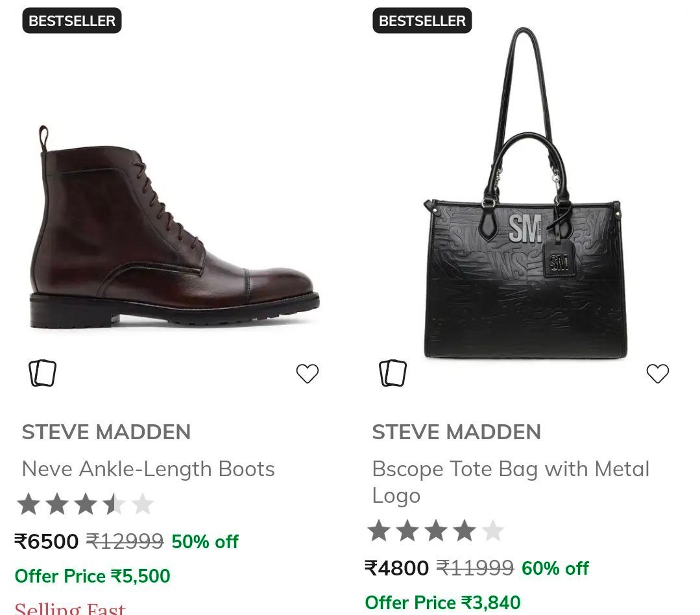Click STEVE MADDEN brand name under the tote bag
The height and width of the screenshot is (615, 700).
pos(457,431)
